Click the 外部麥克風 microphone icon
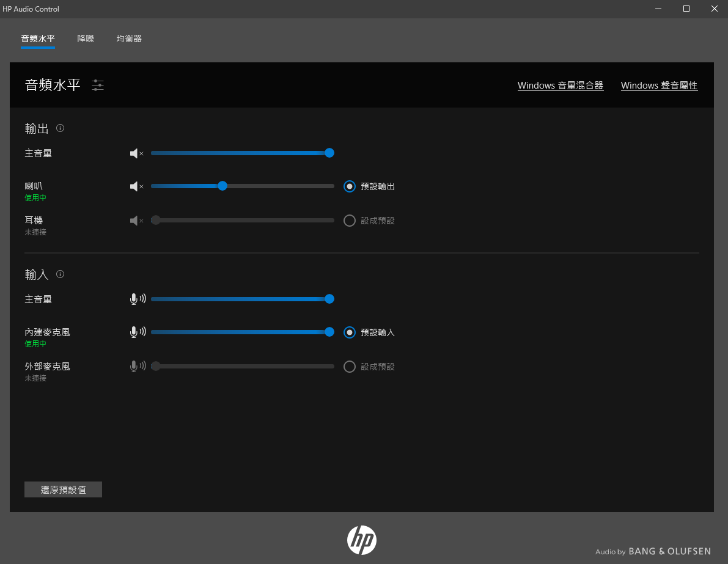728x564 pixels. click(x=138, y=367)
